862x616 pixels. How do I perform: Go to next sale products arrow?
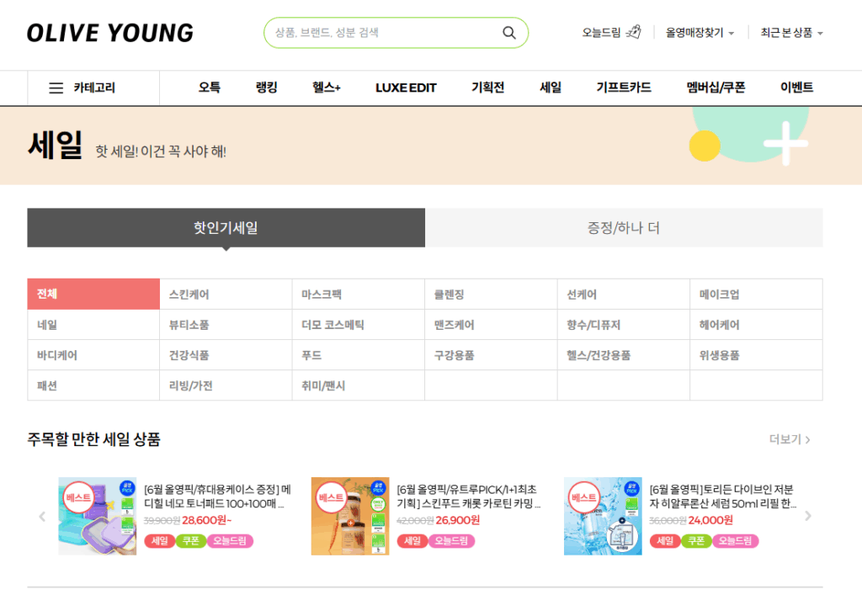(x=808, y=516)
